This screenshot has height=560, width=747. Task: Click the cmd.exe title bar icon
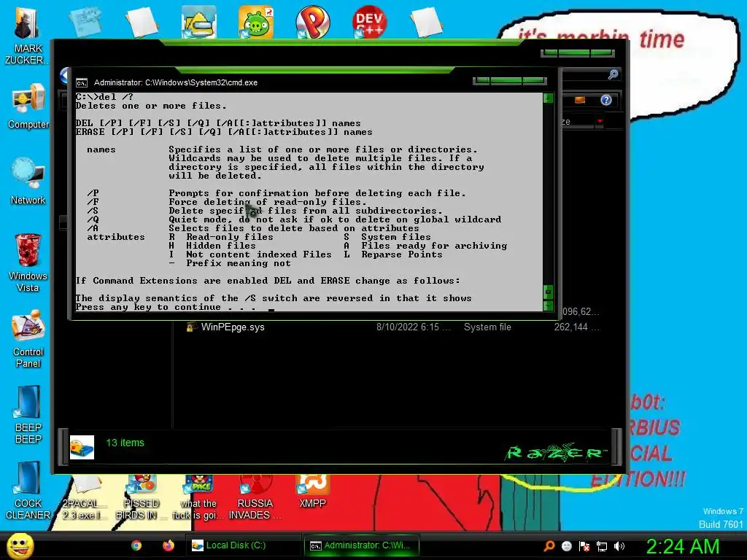[82, 83]
